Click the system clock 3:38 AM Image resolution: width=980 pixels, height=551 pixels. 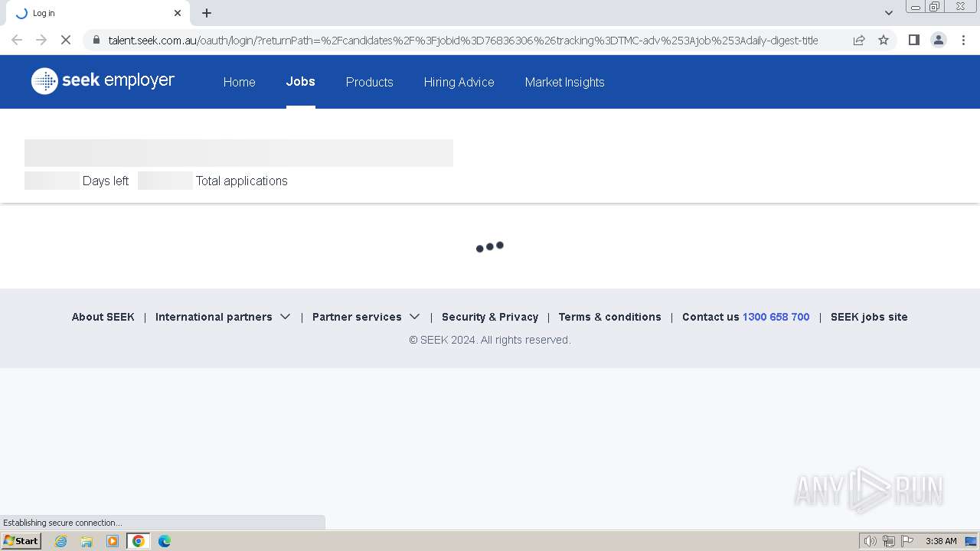click(x=941, y=541)
